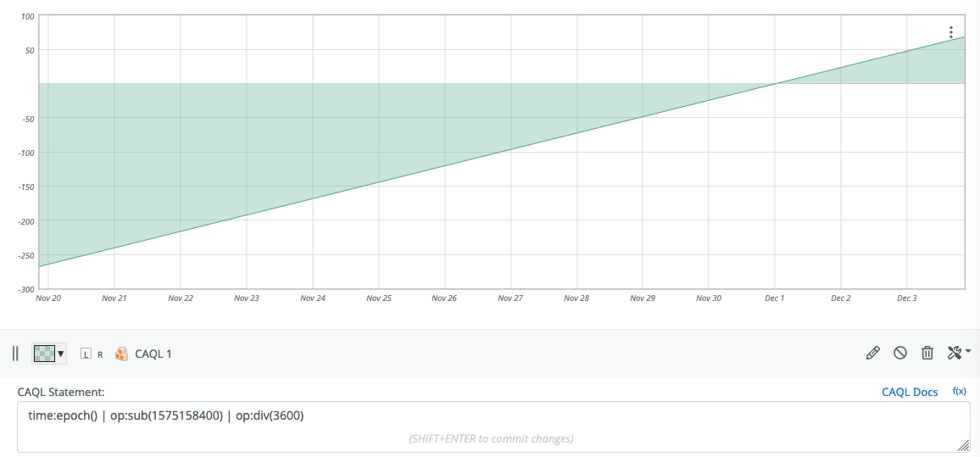Grab the CAQL 1 drag handle
The height and width of the screenshot is (457, 980).
click(15, 354)
